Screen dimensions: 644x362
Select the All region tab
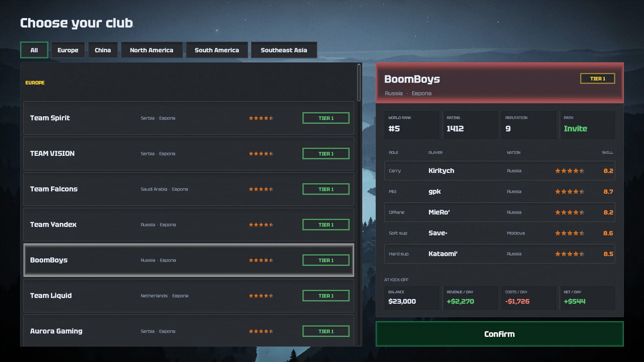coord(34,50)
